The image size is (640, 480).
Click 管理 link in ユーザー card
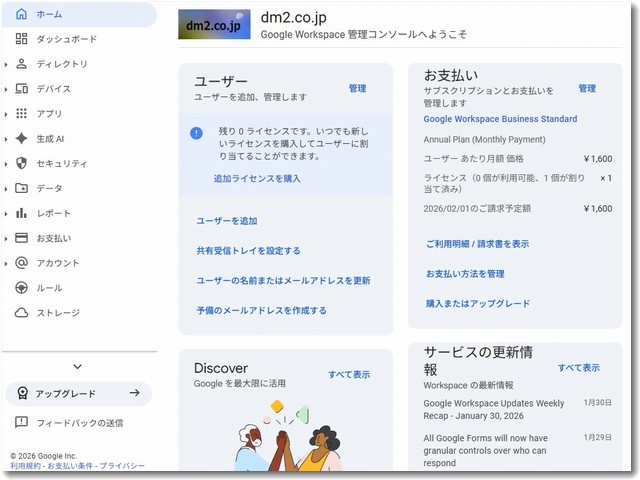358,88
